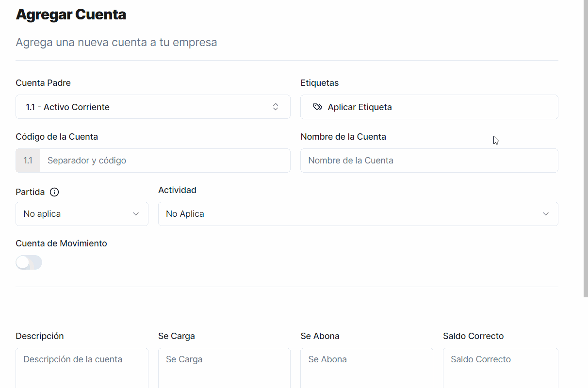Click the 1.1 code prefix box

pyautogui.click(x=28, y=161)
